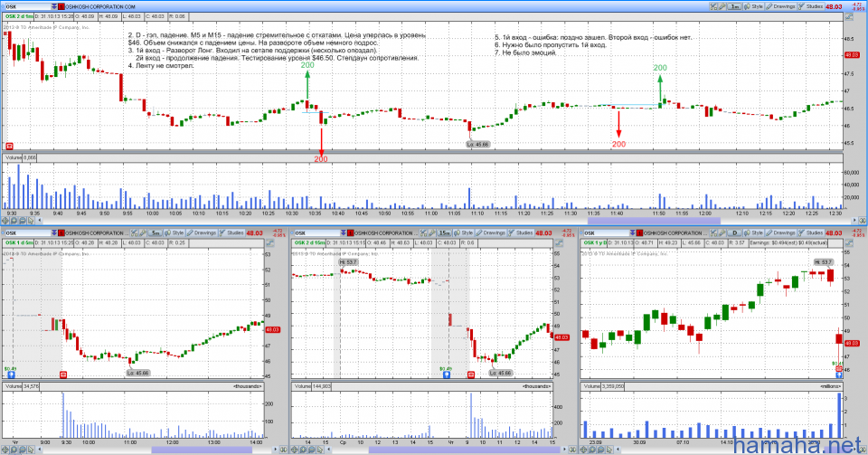Click the red phone event icon on the 1m chart
Image resolution: width=868 pixels, height=455 pixels.
tap(9, 147)
